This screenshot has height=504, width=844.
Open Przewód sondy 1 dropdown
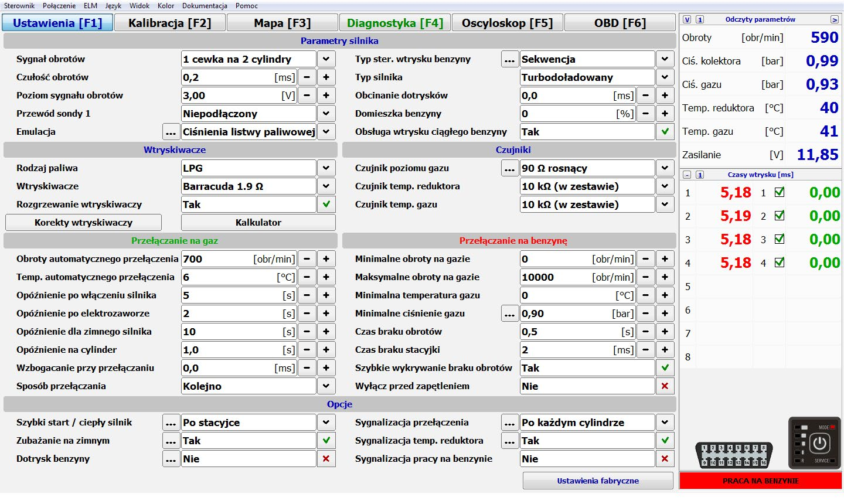[326, 114]
